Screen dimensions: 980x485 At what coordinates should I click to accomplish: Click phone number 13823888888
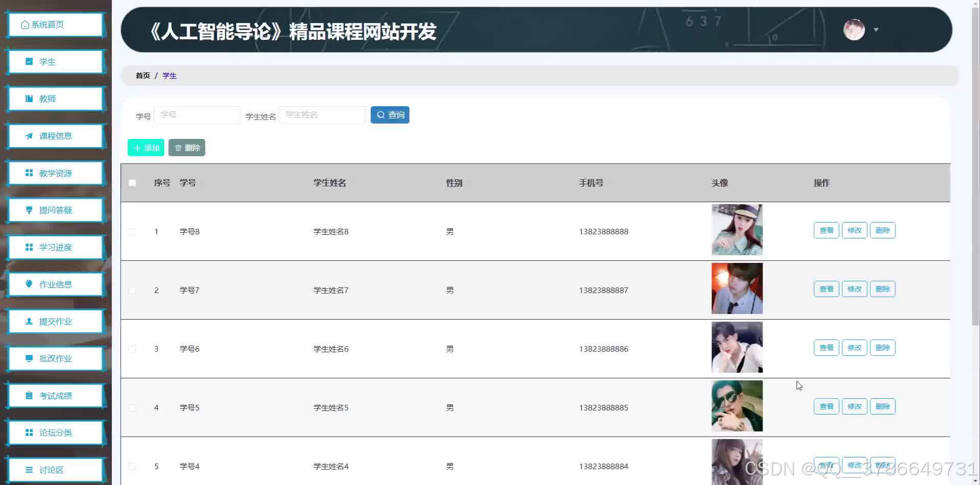click(604, 231)
